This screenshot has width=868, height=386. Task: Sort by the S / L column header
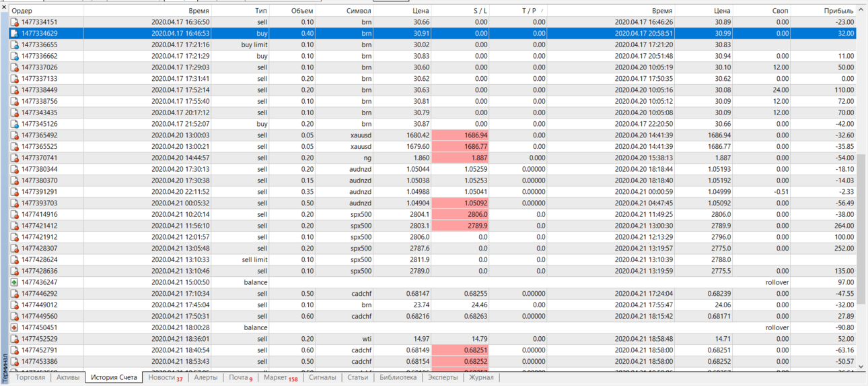[460, 11]
